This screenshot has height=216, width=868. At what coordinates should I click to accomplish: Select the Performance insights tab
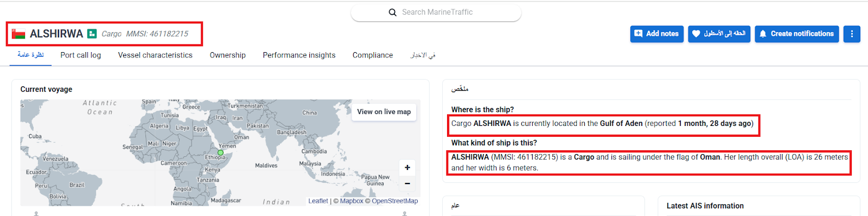(x=299, y=55)
